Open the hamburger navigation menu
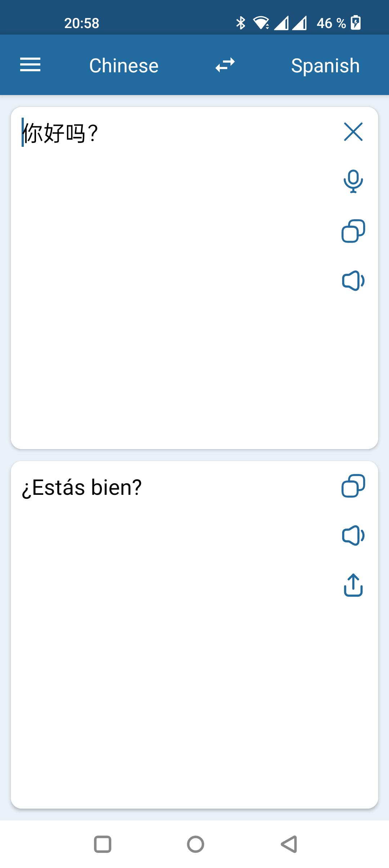 pyautogui.click(x=30, y=65)
